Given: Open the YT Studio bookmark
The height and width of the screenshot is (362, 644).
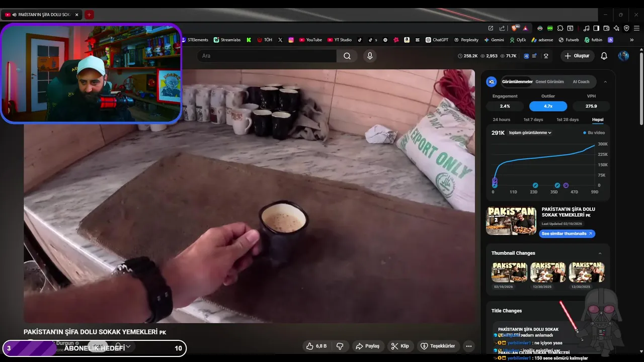Looking at the screenshot, I should (340, 40).
